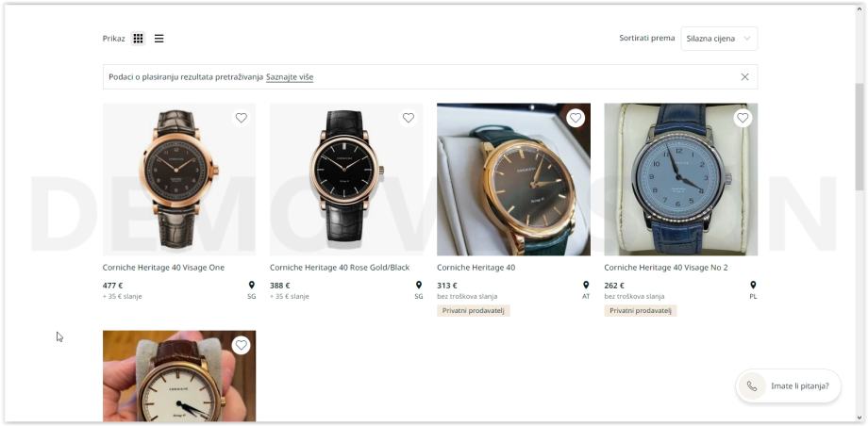
Task: Toggle favorite heart on the 313 € watch
Action: tap(576, 118)
